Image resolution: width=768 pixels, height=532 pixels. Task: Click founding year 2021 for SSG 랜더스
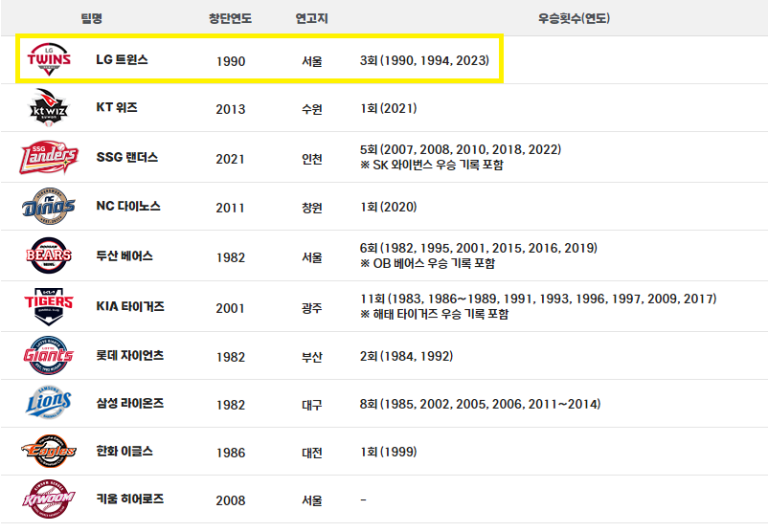230,159
